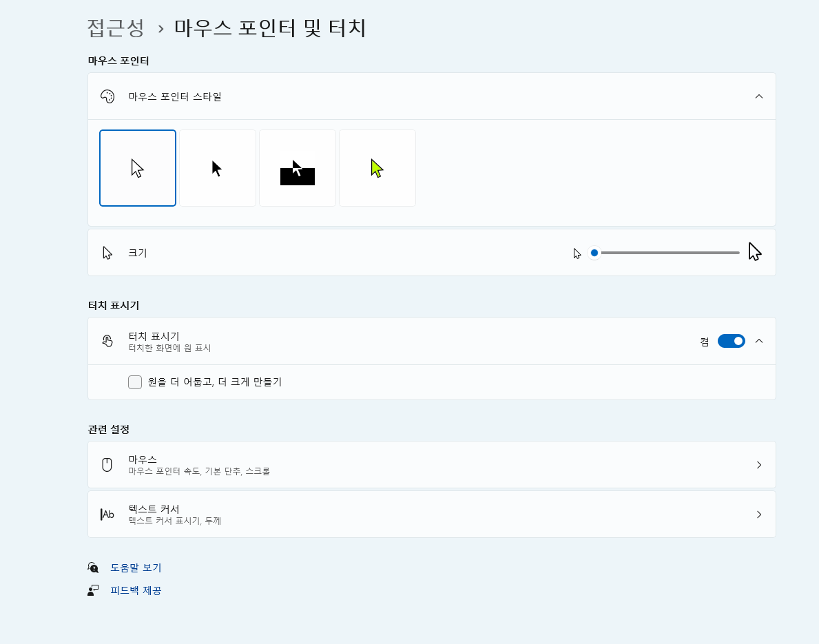This screenshot has height=644, width=819.
Task: Collapse the 마우스 포인터 스타일 section
Action: (758, 96)
